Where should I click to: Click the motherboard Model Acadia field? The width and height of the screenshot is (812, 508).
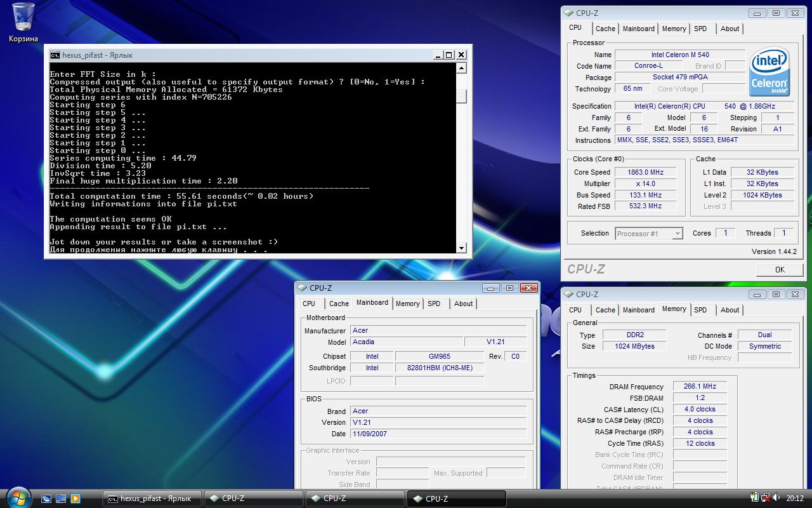point(407,342)
